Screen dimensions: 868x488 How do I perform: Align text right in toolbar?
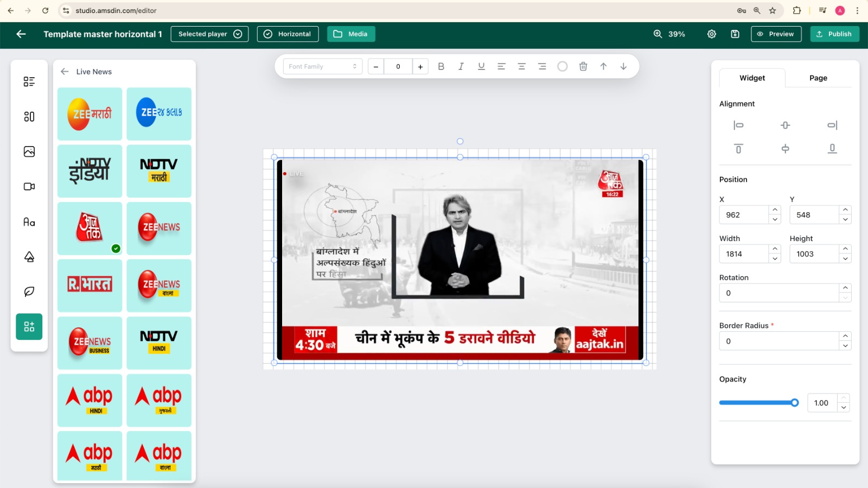click(542, 66)
